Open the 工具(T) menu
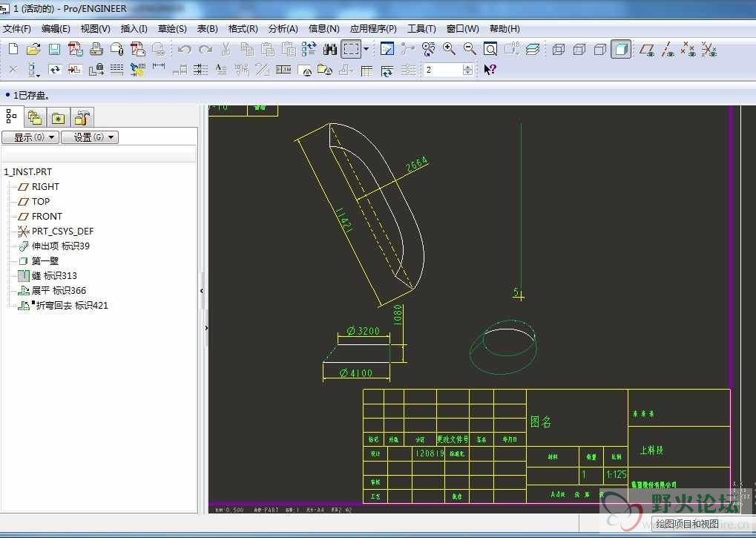 point(421,29)
